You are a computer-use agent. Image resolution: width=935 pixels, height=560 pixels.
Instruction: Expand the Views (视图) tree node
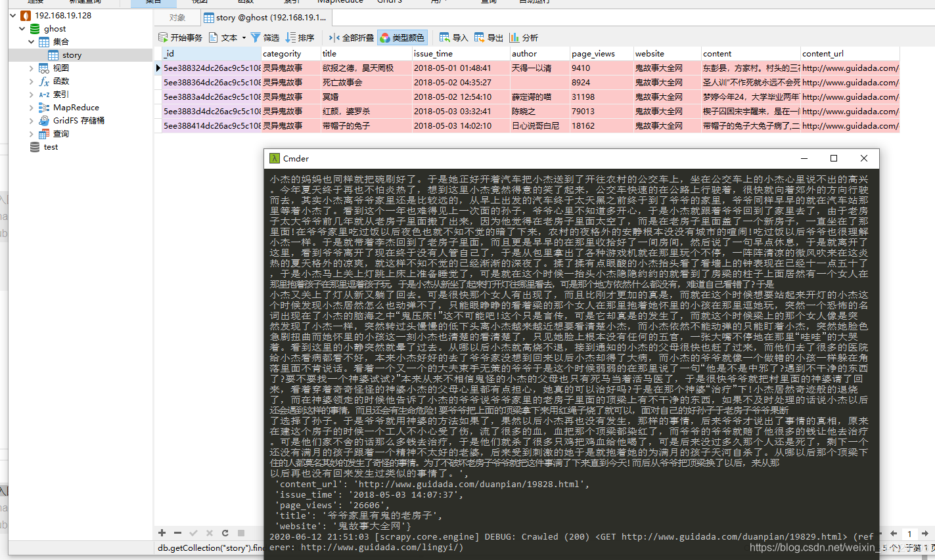pos(31,68)
